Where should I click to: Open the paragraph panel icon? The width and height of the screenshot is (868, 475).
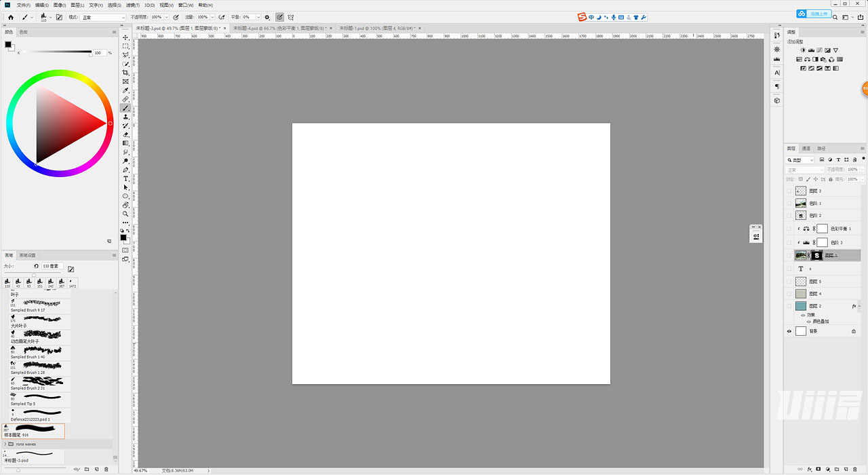pos(777,86)
